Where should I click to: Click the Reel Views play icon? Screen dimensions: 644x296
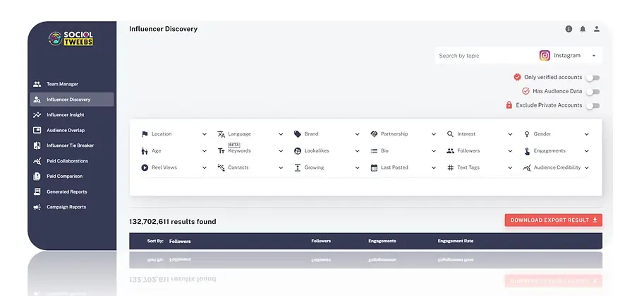(x=145, y=167)
